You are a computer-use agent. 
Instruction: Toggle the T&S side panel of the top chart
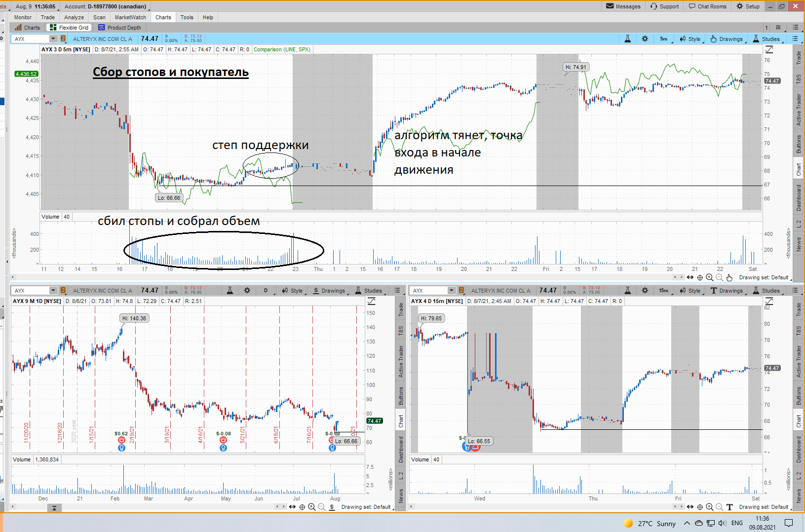coord(799,78)
